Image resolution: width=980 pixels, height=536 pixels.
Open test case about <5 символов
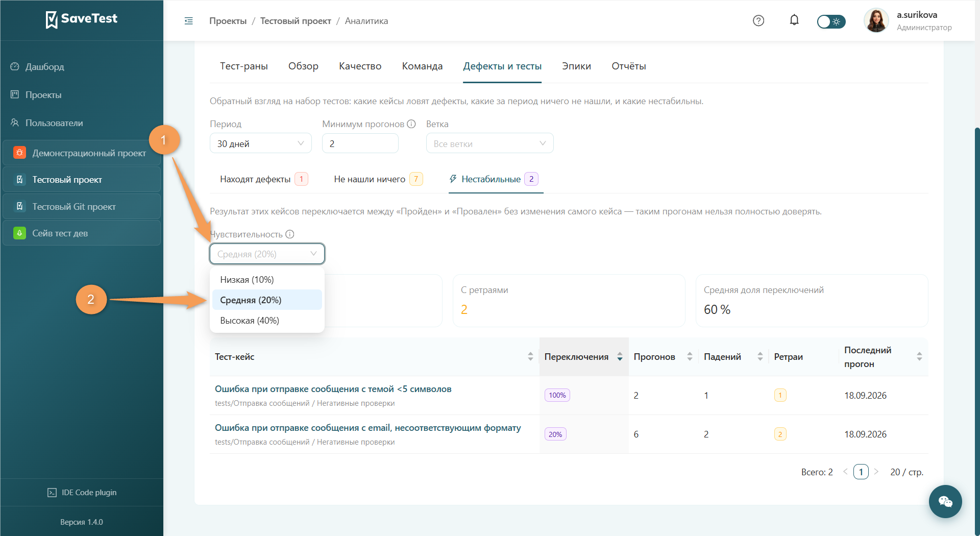point(333,389)
